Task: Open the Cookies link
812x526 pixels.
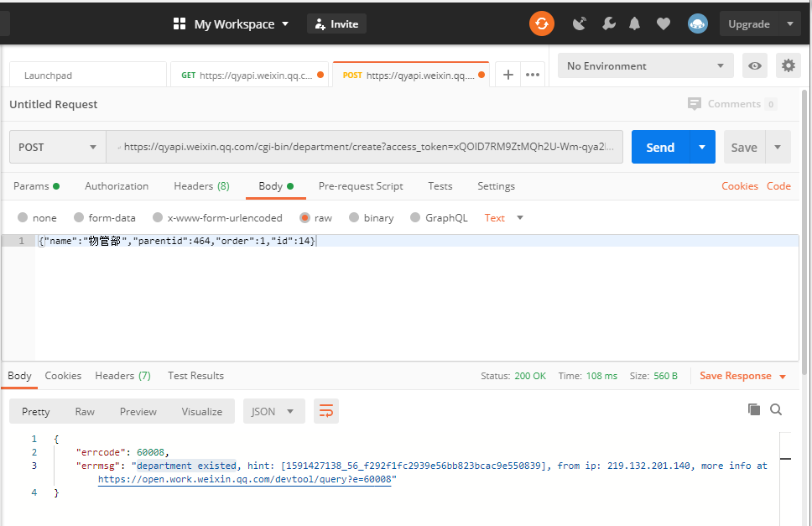Action: pos(740,186)
